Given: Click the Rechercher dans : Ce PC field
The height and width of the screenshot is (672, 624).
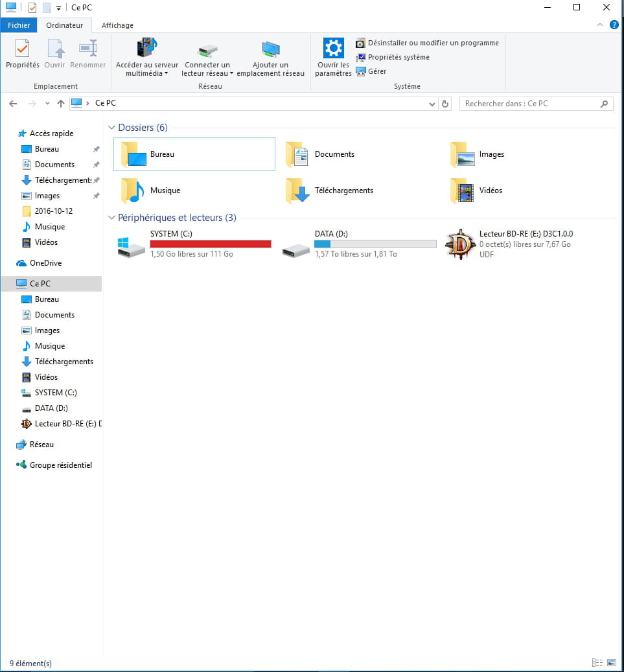Looking at the screenshot, I should tap(536, 104).
